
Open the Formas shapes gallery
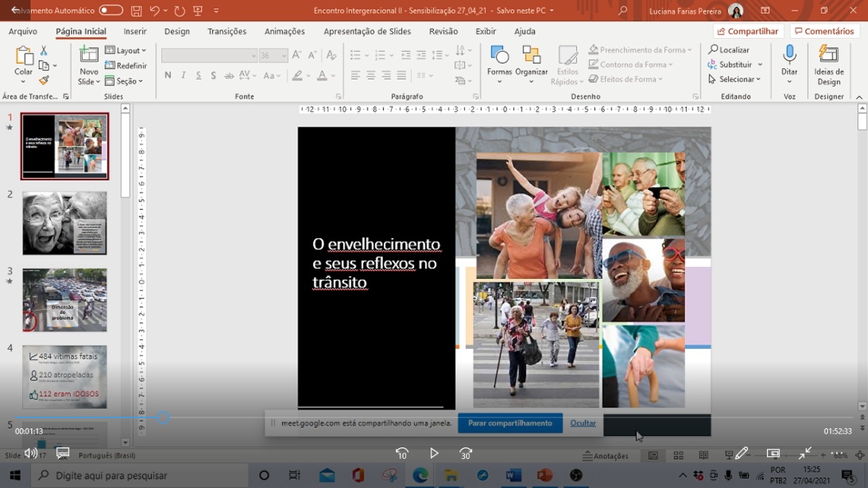(x=499, y=58)
